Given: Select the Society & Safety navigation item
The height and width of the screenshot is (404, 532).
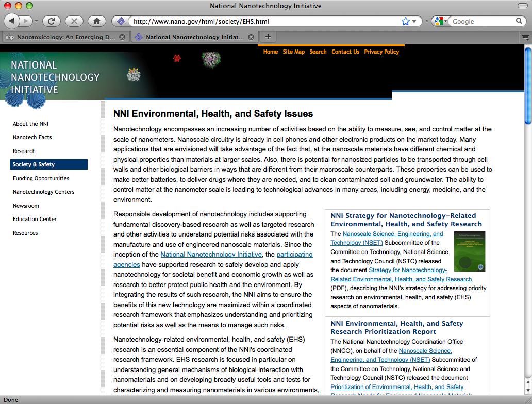Looking at the screenshot, I should (49, 164).
